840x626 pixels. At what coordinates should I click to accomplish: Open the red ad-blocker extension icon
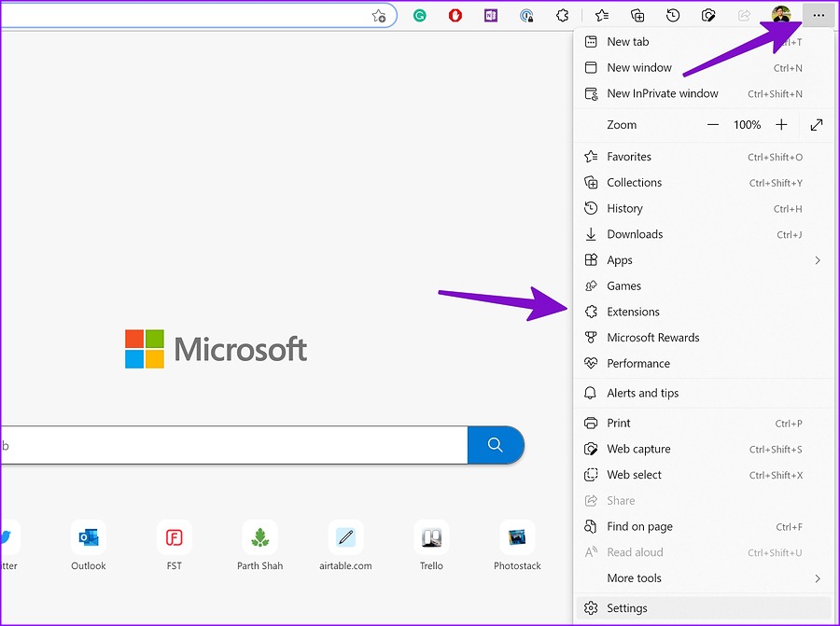[455, 15]
